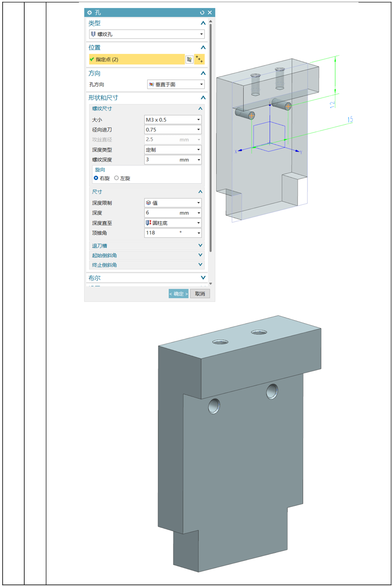Close the Hole dialog with the X
This screenshot has height=587, width=392.
pos(210,12)
